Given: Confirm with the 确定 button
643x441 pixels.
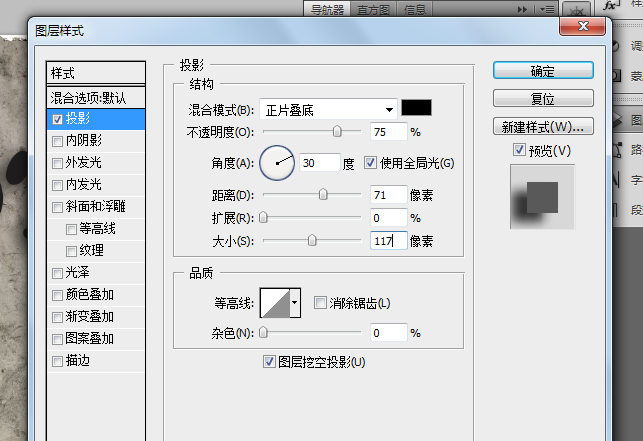Looking at the screenshot, I should coord(543,71).
